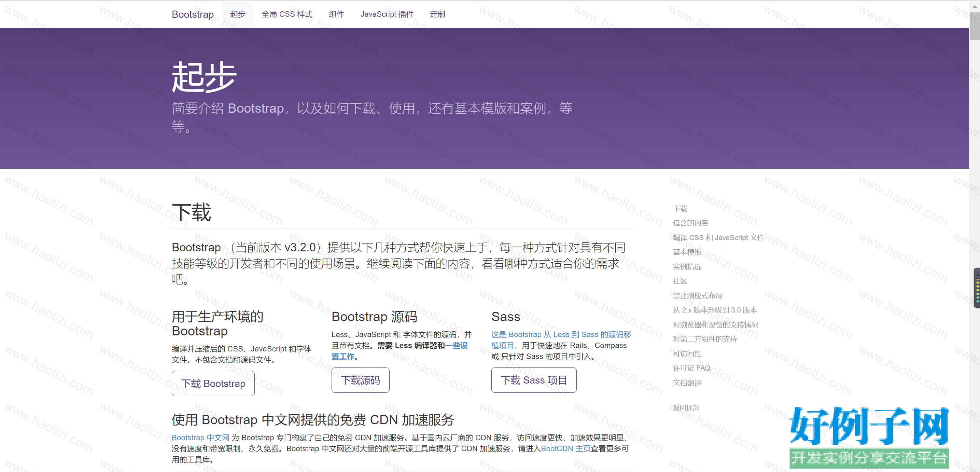Click the 中文网免费 CDN 加速服务 heading
Viewport: 980px width, 472px height.
(313, 419)
